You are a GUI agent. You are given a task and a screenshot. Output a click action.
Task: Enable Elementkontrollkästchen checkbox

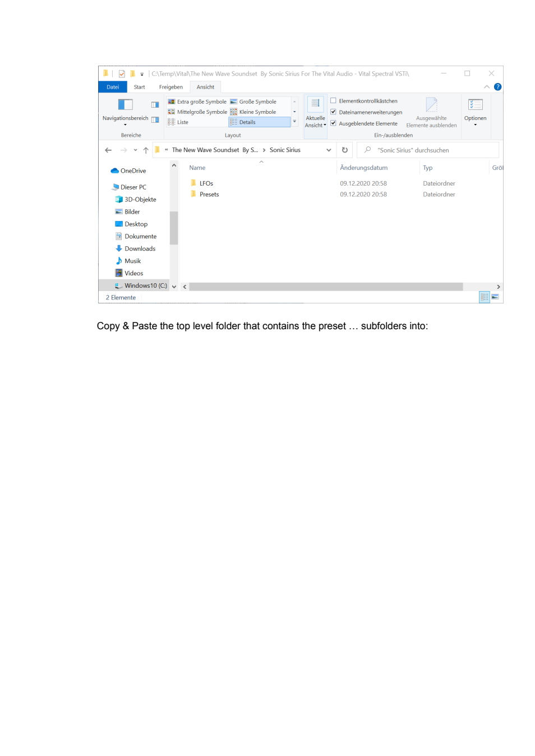pyautogui.click(x=333, y=101)
